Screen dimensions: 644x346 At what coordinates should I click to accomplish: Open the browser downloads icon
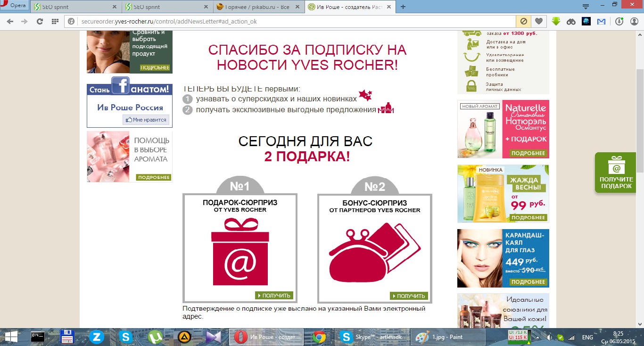pos(619,21)
